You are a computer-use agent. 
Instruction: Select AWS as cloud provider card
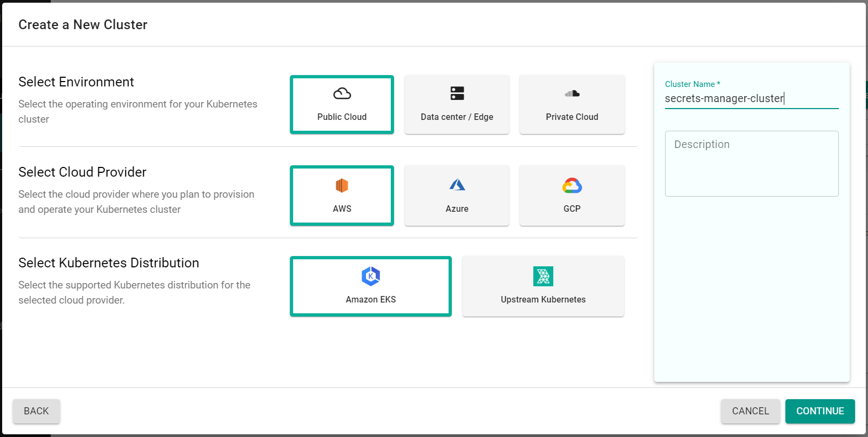pos(342,196)
